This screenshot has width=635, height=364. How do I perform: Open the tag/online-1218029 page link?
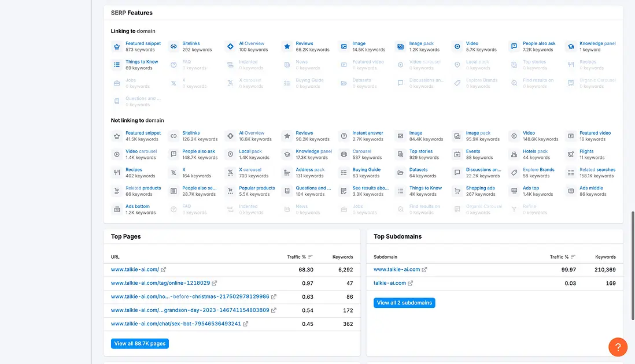160,283
